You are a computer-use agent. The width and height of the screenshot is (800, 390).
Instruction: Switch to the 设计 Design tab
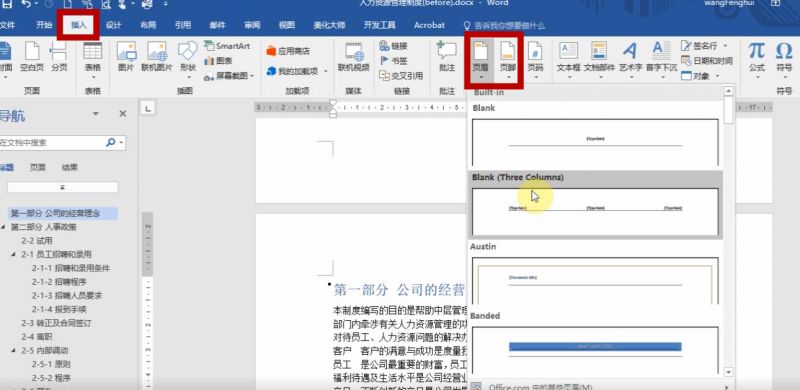(113, 25)
